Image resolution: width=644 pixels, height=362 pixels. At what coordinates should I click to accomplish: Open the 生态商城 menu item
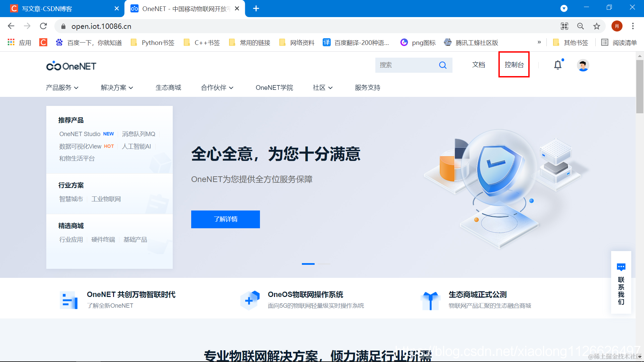tap(168, 87)
